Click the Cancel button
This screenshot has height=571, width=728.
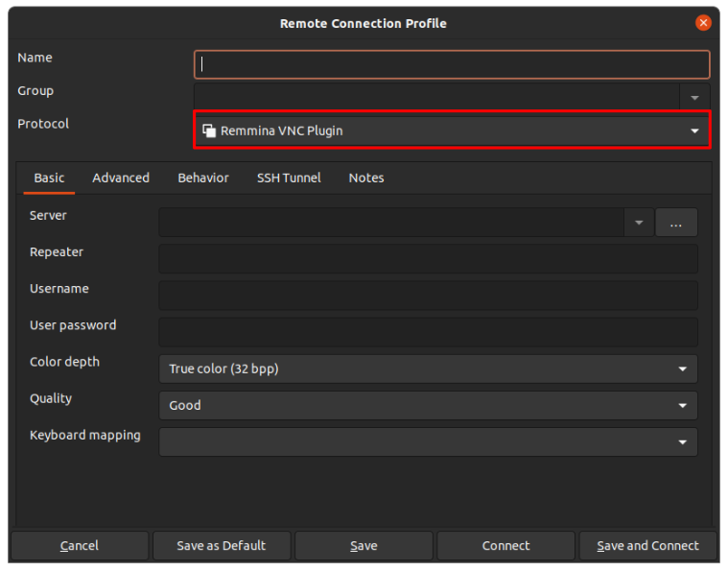80,546
